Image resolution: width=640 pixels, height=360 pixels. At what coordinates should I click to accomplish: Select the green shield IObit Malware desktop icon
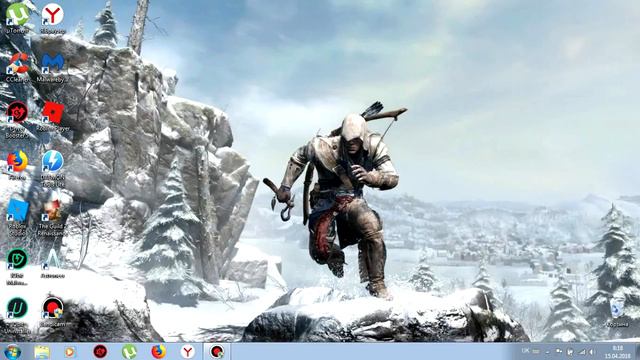pos(17,266)
